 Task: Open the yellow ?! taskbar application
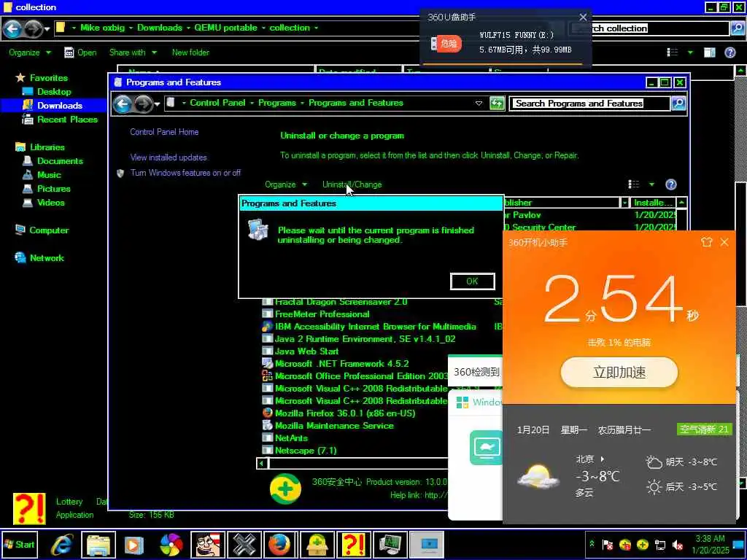[x=354, y=545]
